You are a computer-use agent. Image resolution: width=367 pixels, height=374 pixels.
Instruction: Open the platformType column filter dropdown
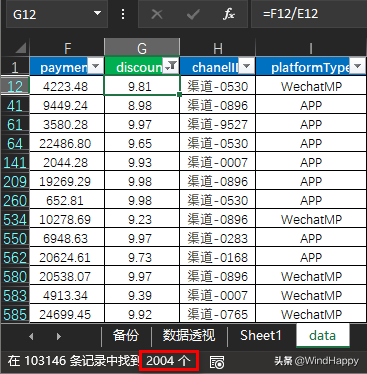(358, 65)
